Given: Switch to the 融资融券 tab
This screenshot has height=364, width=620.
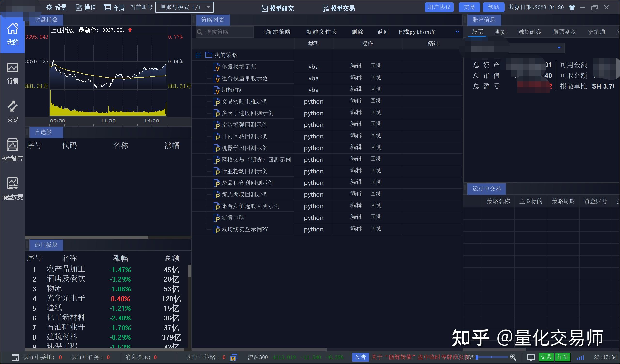Looking at the screenshot, I should click(x=530, y=31).
